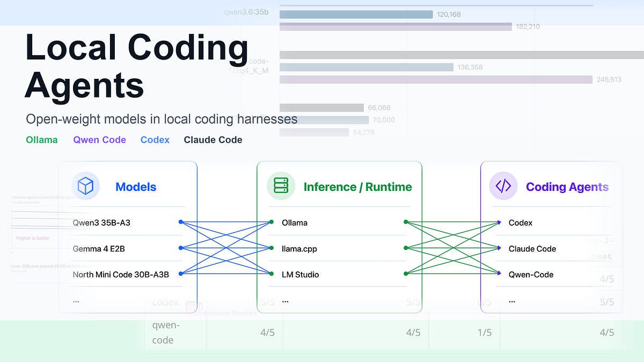This screenshot has width=644, height=362.
Task: Select "Gemma 4 E2B" in the Models card
Action: point(99,249)
